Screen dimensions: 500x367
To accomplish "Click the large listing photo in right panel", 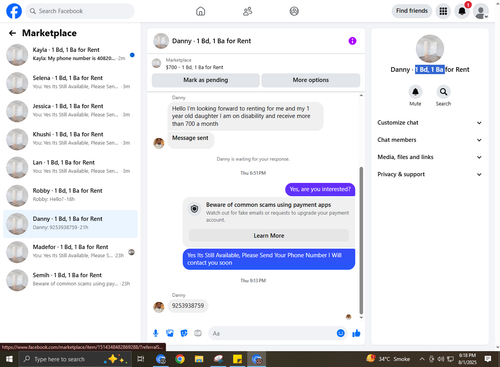I will 430,49.
